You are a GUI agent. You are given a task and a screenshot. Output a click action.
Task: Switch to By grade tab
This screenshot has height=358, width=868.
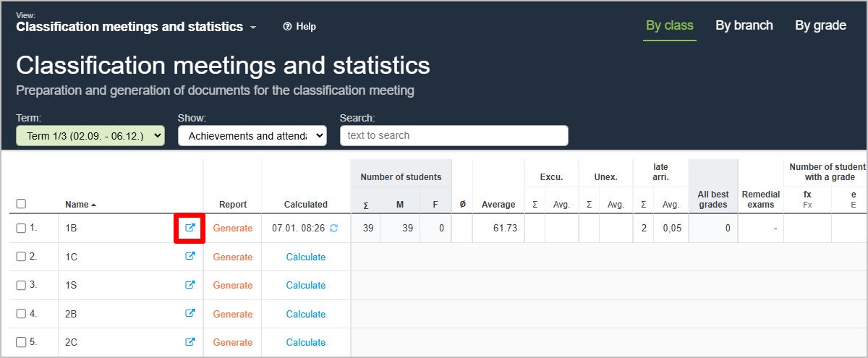click(820, 26)
